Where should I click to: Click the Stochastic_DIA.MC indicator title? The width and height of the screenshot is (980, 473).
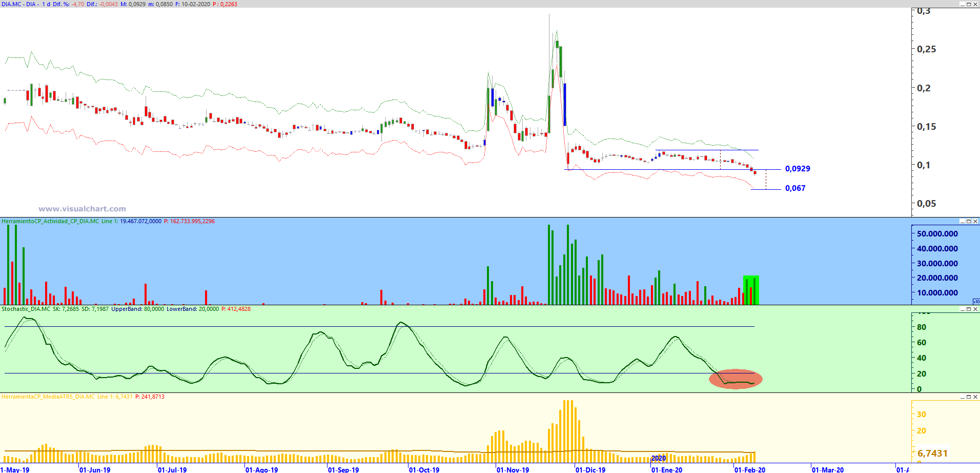(x=26, y=309)
